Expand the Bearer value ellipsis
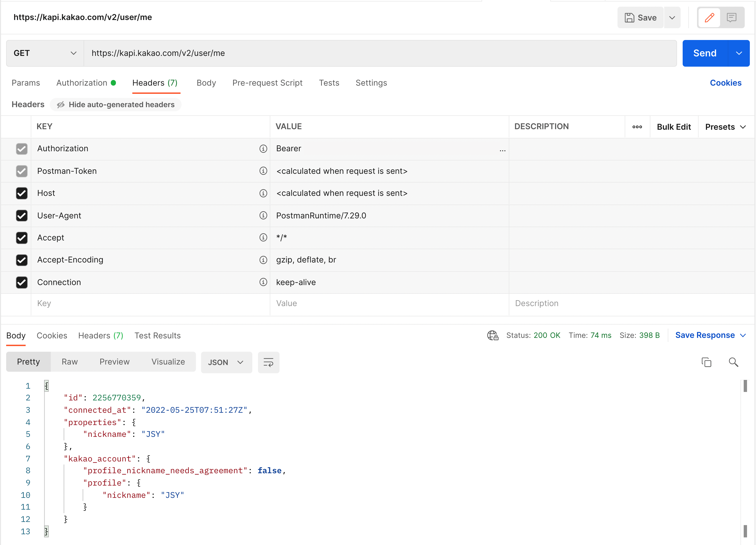The width and height of the screenshot is (756, 545). [502, 150]
